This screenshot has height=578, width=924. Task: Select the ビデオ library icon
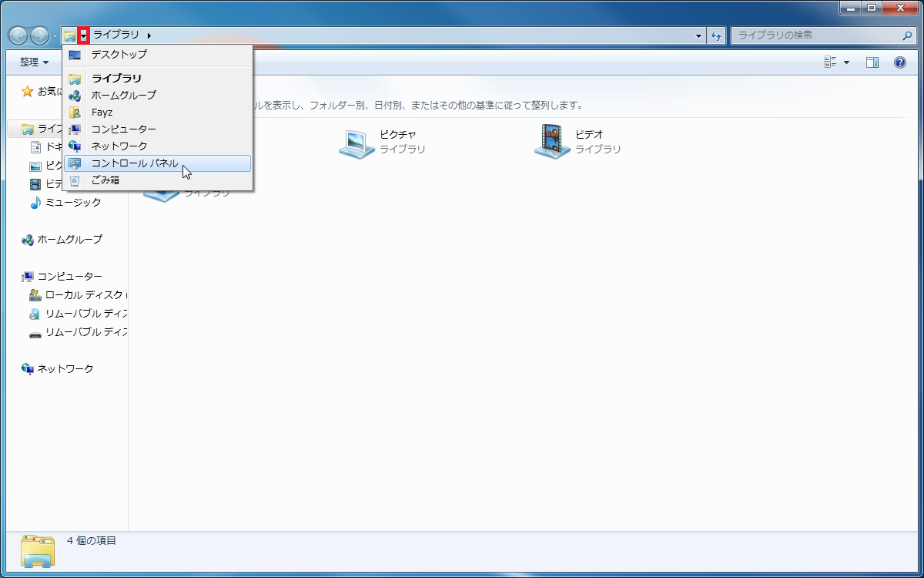coord(552,142)
